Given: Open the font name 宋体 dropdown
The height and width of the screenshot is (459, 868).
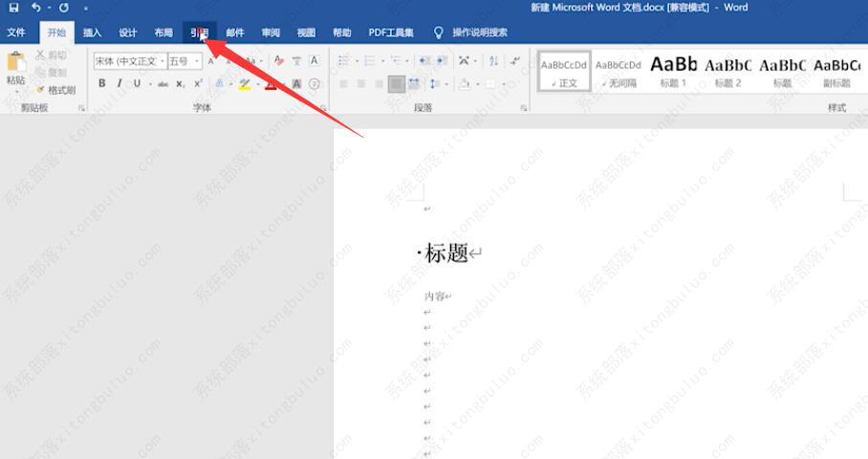Looking at the screenshot, I should [x=163, y=61].
